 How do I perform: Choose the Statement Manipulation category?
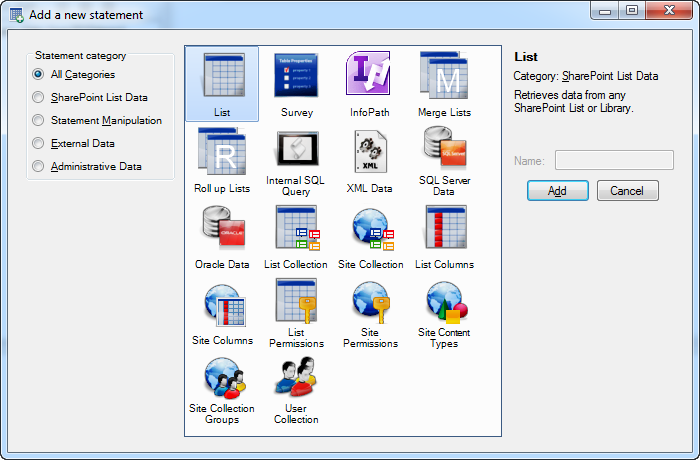coord(38,120)
